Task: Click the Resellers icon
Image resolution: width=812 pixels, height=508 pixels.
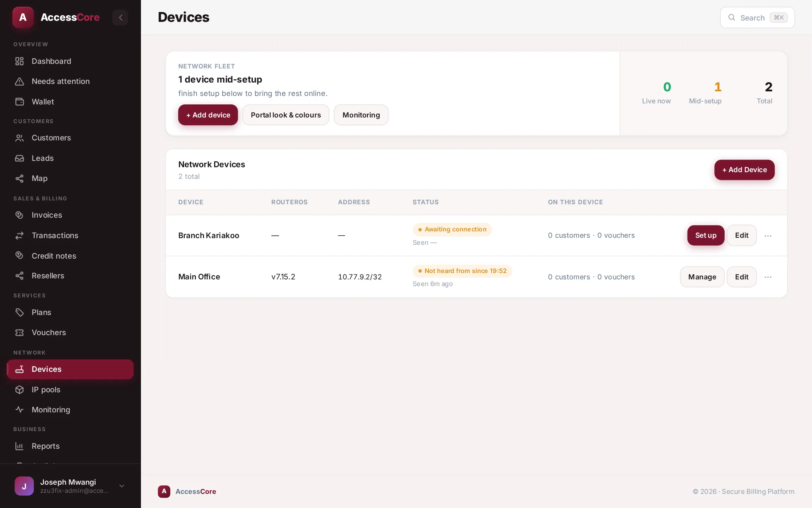Action: (19, 276)
